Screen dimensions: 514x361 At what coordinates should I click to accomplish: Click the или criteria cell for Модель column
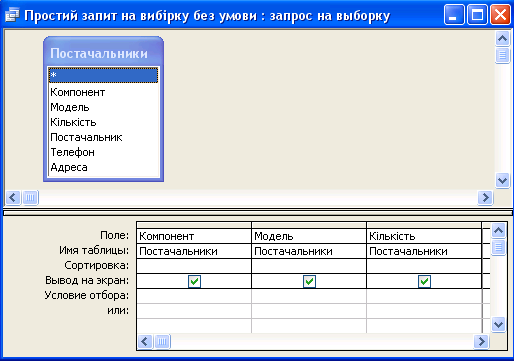pos(309,311)
